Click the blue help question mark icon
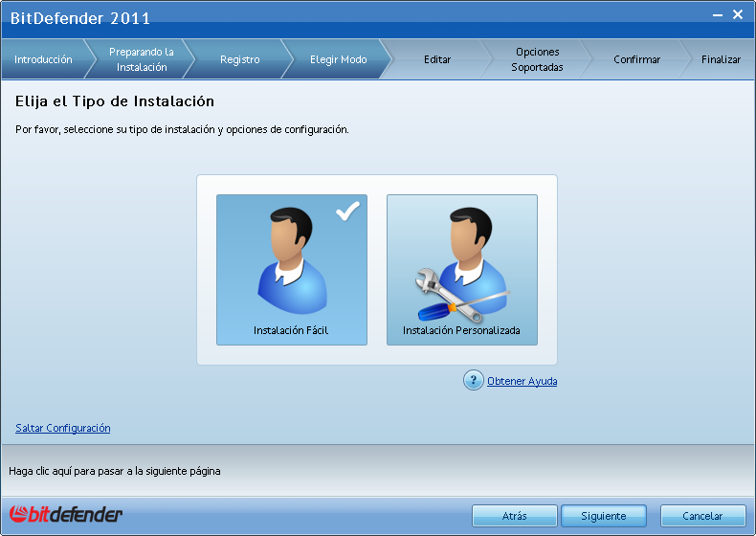 tap(473, 381)
